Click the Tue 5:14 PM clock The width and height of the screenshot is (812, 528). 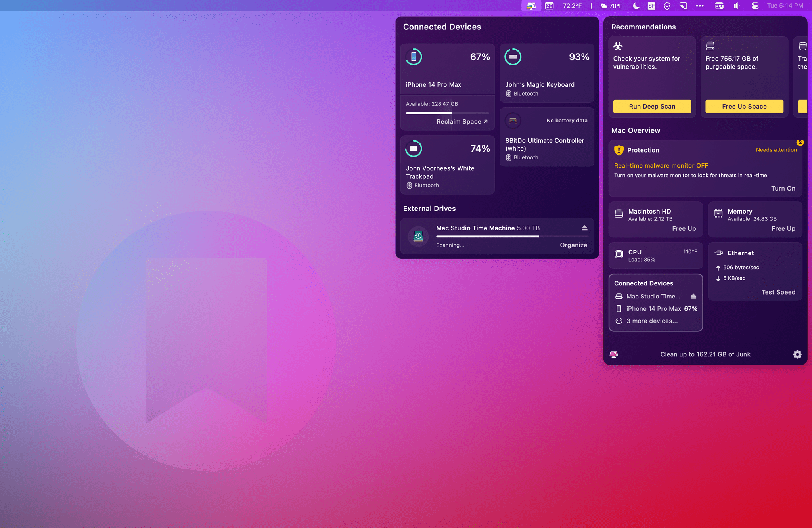[785, 6]
